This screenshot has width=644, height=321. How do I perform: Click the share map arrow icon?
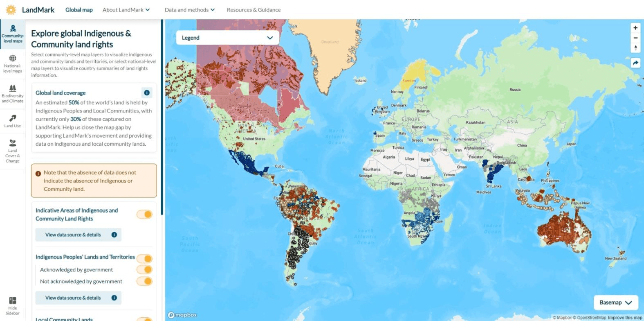(635, 63)
